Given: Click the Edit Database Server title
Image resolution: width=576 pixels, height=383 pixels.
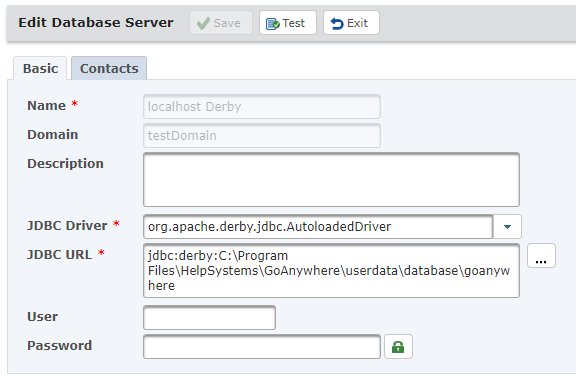Looking at the screenshot, I should pos(96,23).
